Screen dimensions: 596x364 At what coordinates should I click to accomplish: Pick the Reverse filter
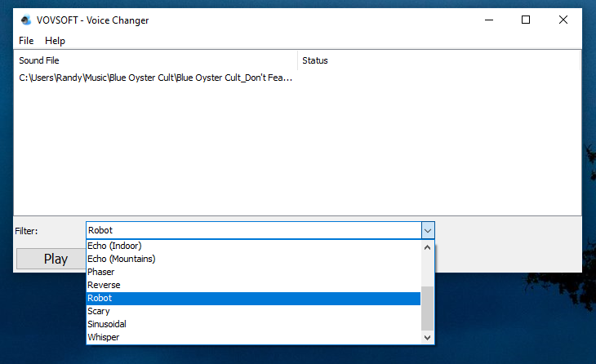(254, 285)
